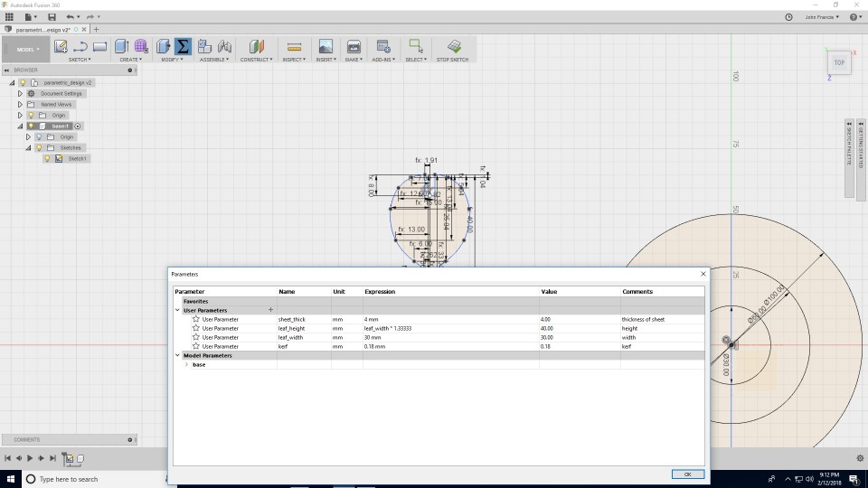Open the Inspect measure tool icon
This screenshot has width=868, height=488.
tap(293, 46)
